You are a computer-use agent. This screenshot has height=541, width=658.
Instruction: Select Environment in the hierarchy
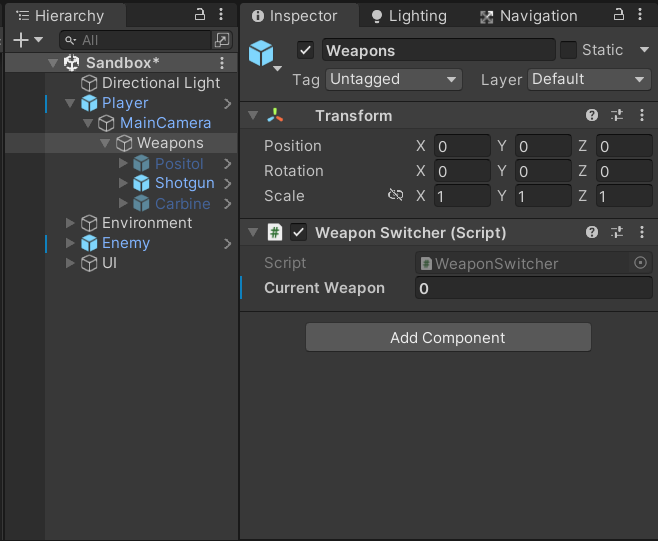(x=147, y=223)
